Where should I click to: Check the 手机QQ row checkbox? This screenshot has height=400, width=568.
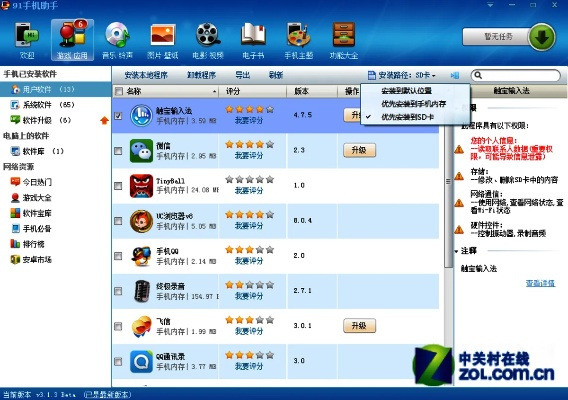click(118, 256)
